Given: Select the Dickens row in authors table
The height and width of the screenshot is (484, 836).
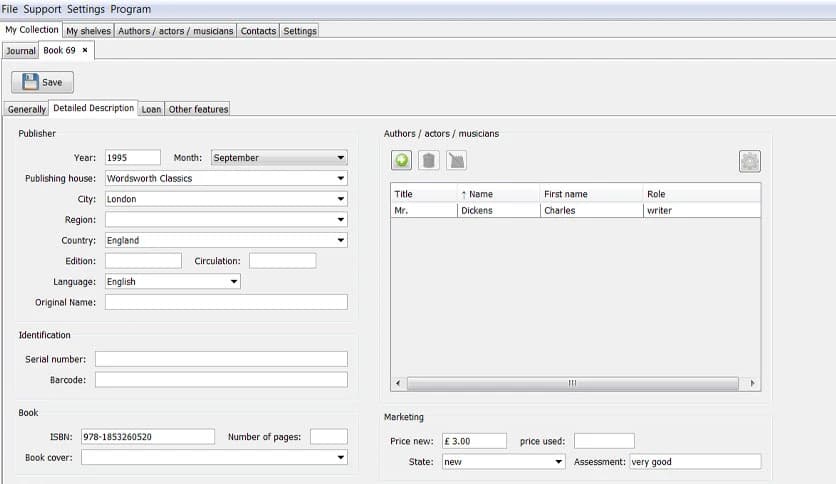Looking at the screenshot, I should click(x=498, y=211).
